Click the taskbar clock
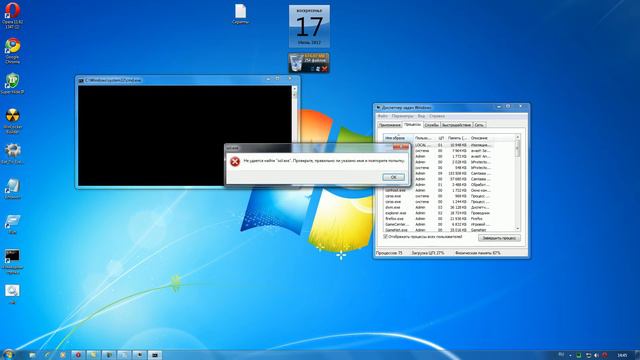 click(x=622, y=356)
